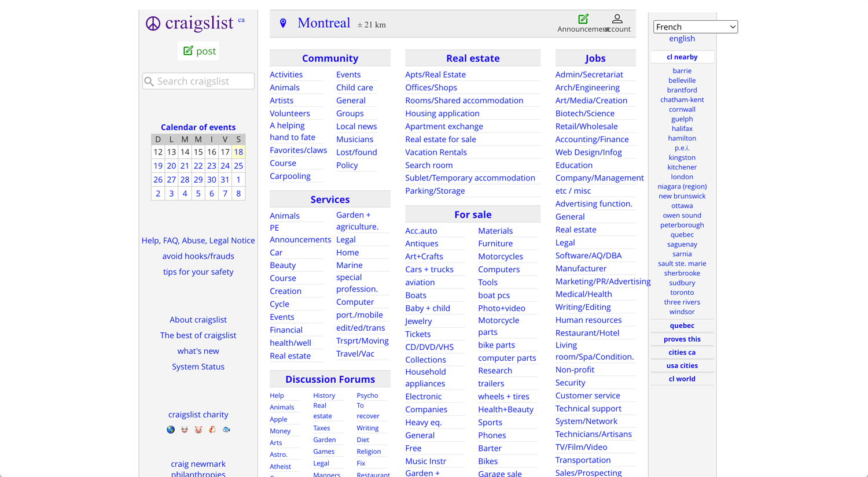Open the Calendar of events link
This screenshot has width=868, height=477.
(x=198, y=127)
